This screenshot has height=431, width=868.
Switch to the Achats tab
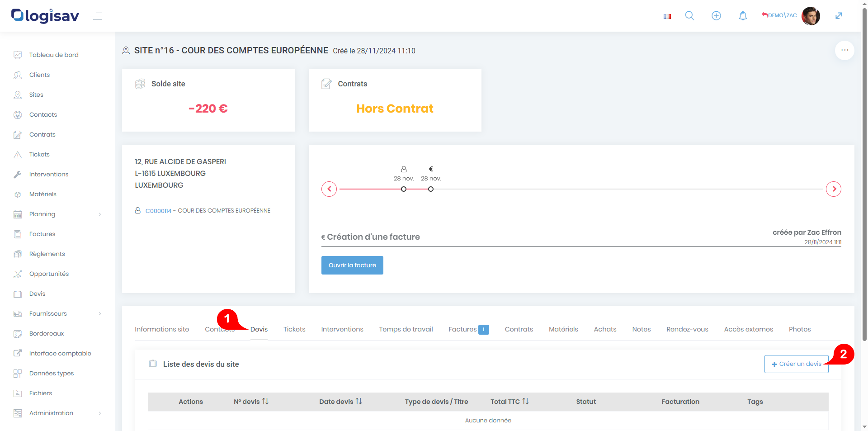click(x=605, y=329)
